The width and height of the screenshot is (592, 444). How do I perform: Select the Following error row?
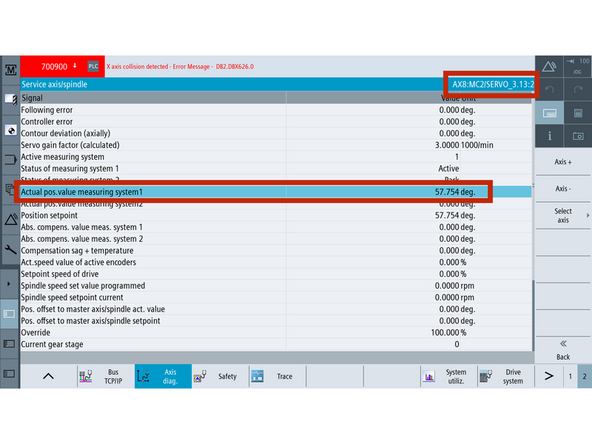point(276,110)
